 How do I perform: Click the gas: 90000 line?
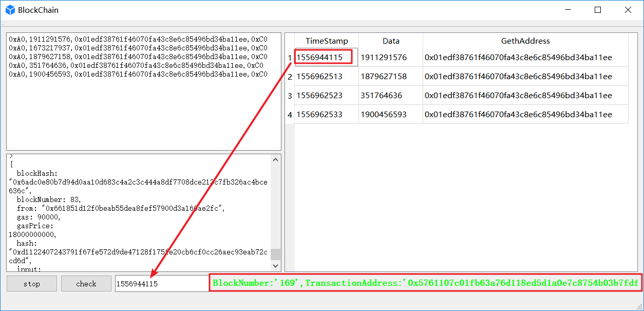coord(39,217)
